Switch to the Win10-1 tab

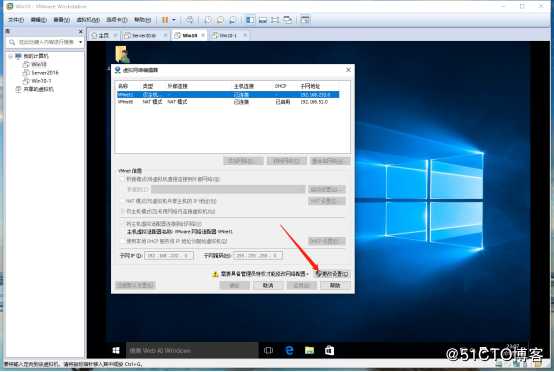228,35
